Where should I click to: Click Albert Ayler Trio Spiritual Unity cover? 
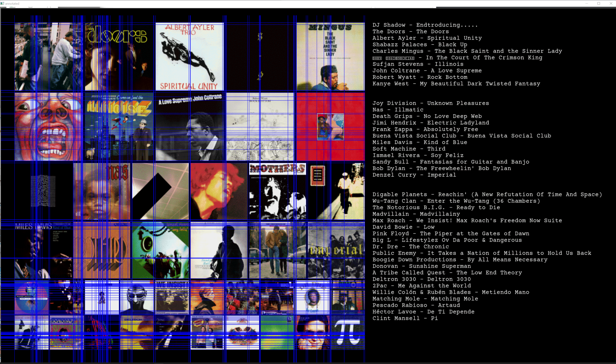[x=190, y=56]
